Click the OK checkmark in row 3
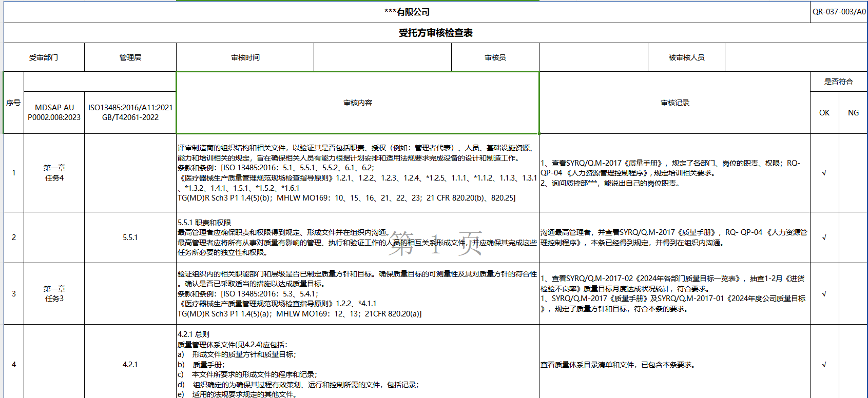This screenshot has height=398, width=868. pyautogui.click(x=824, y=294)
